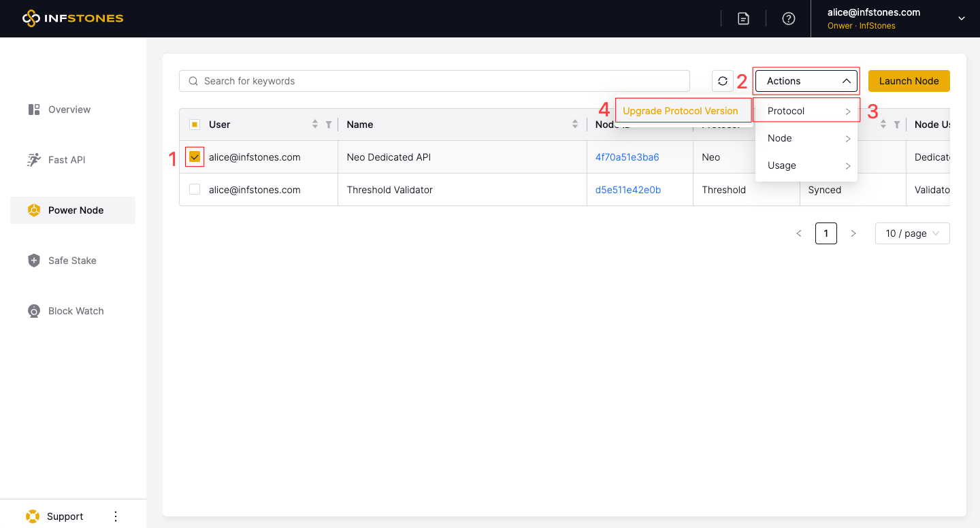Click the Synced status cell
Image resolution: width=980 pixels, height=528 pixels.
coord(825,190)
